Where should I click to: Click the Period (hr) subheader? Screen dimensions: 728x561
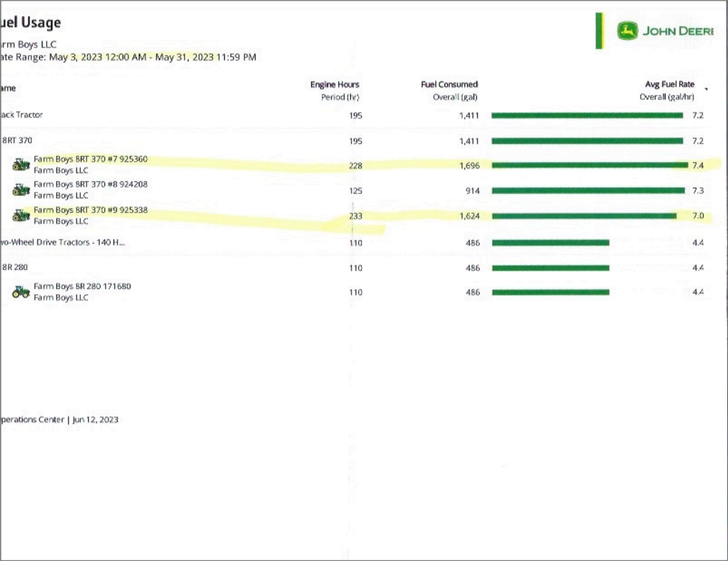[x=340, y=97]
